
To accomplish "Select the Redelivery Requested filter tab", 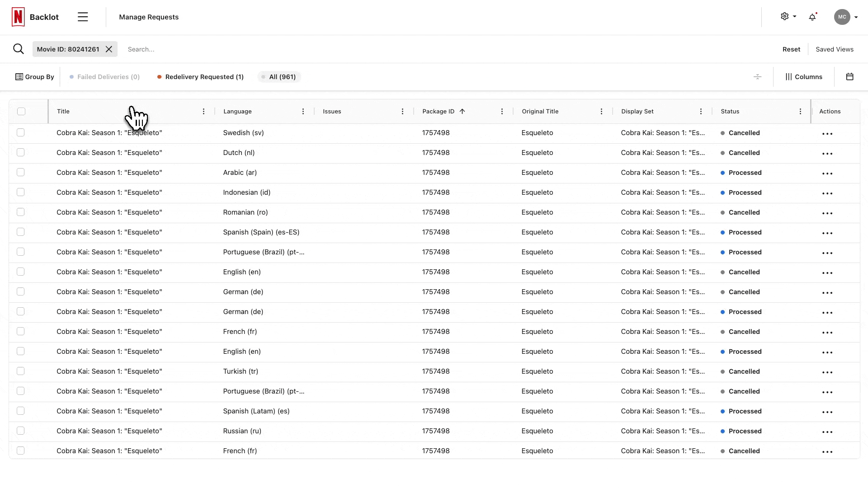I will pyautogui.click(x=200, y=77).
